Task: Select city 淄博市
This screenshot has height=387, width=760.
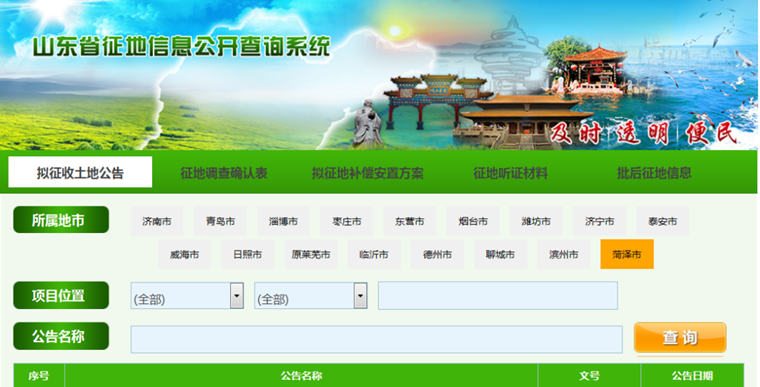Action: (x=283, y=221)
